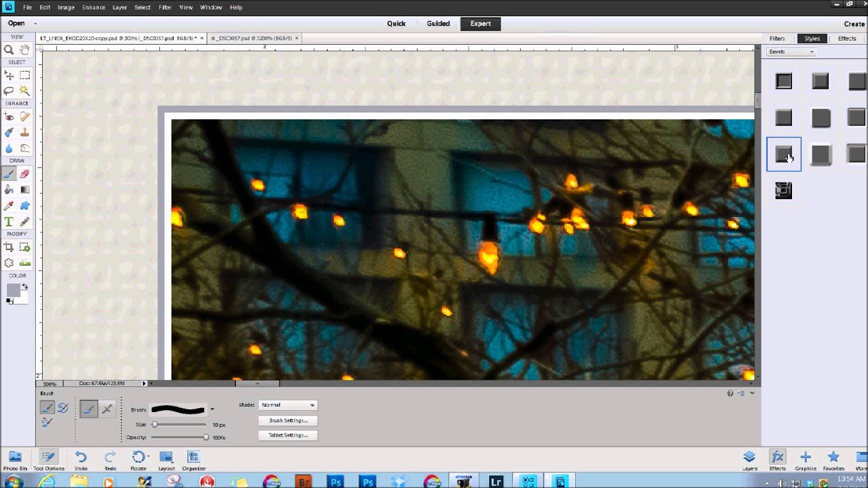
Task: Open the Layers panel from taskbar
Action: [749, 461]
